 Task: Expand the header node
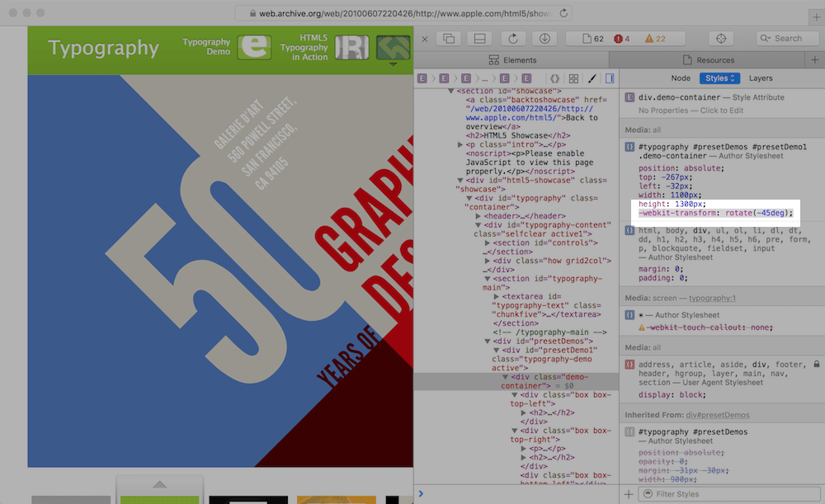[x=478, y=216]
